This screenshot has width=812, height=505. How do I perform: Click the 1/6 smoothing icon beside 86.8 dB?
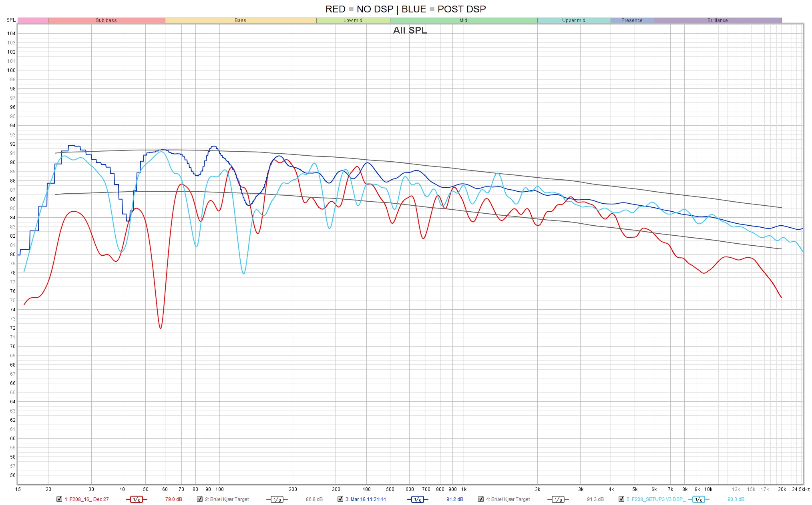tap(277, 499)
